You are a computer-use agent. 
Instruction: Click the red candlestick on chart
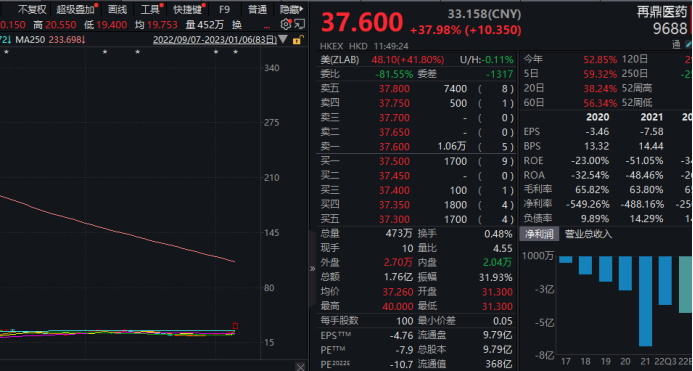(x=235, y=326)
